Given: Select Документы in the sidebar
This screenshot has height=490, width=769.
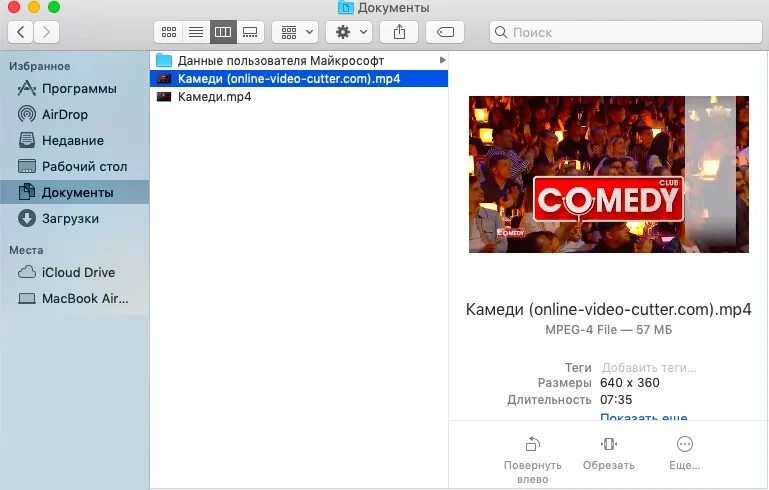Looking at the screenshot, I should (x=75, y=192).
